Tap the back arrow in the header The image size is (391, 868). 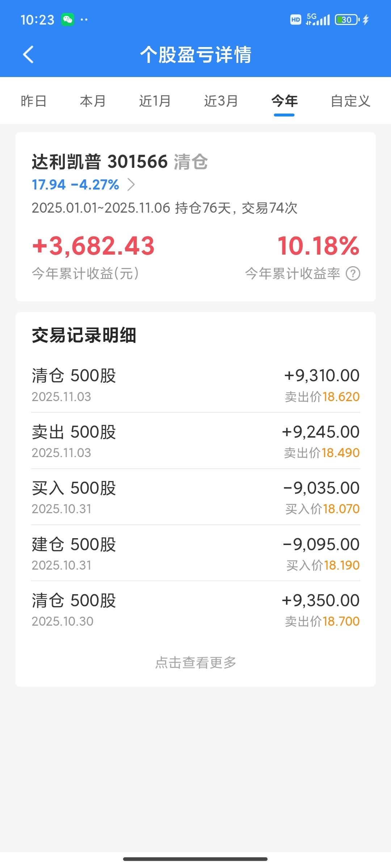pos(28,55)
